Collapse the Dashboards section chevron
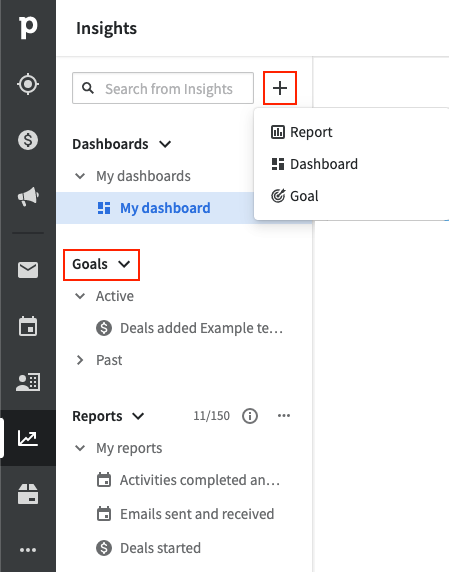Screen dimensions: 449x572 click(165, 144)
